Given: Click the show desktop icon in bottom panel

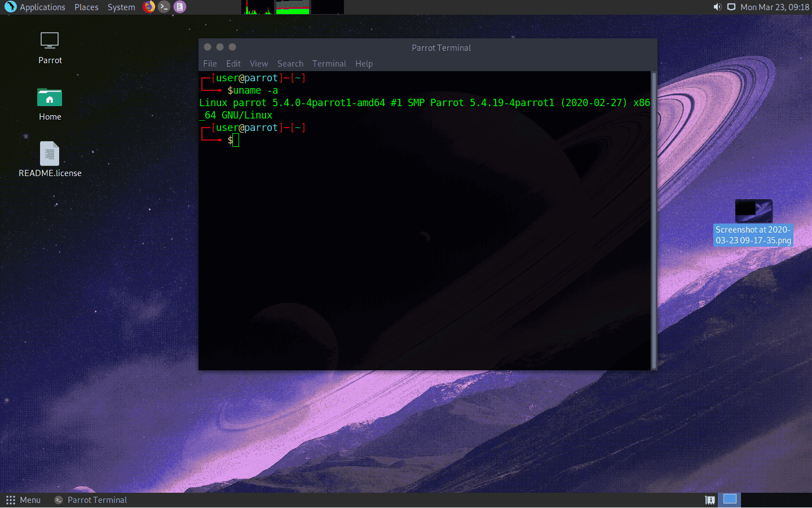Looking at the screenshot, I should pos(710,500).
